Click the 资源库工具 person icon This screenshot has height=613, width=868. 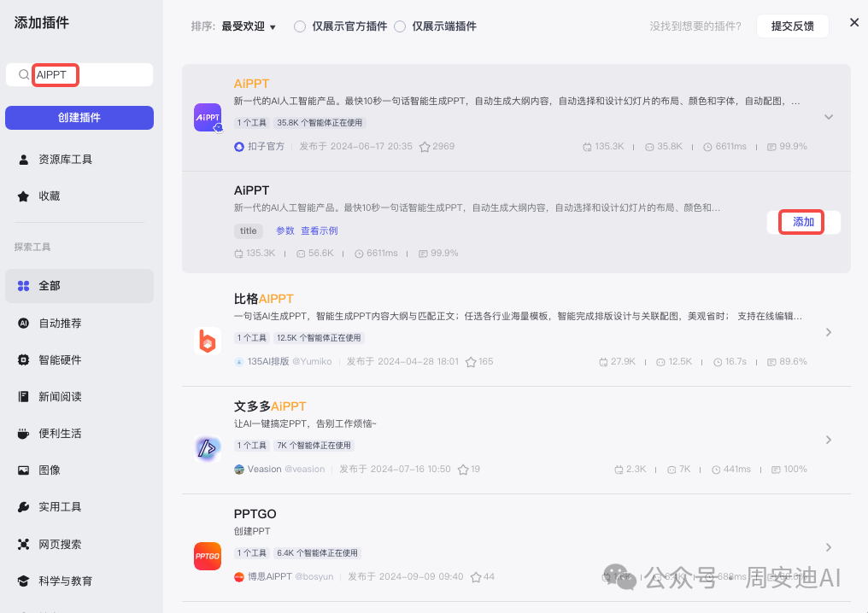(x=23, y=160)
